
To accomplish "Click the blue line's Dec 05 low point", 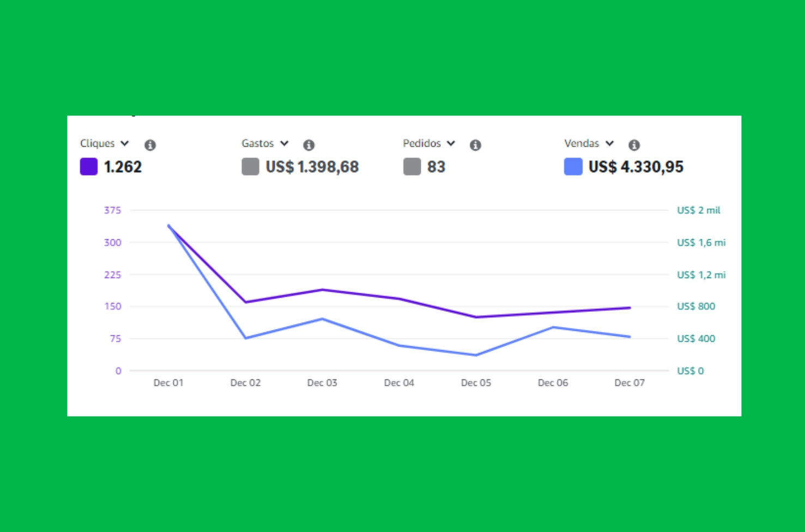I will click(x=476, y=355).
